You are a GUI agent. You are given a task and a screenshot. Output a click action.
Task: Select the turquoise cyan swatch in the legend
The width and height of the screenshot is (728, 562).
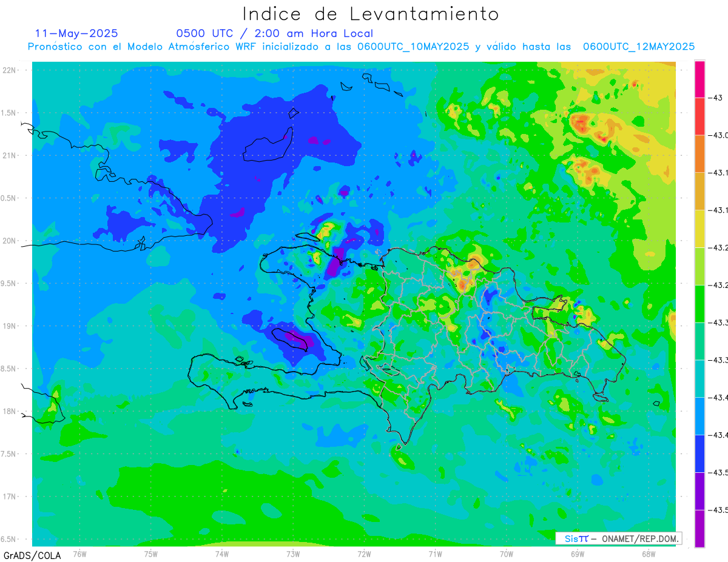(699, 379)
